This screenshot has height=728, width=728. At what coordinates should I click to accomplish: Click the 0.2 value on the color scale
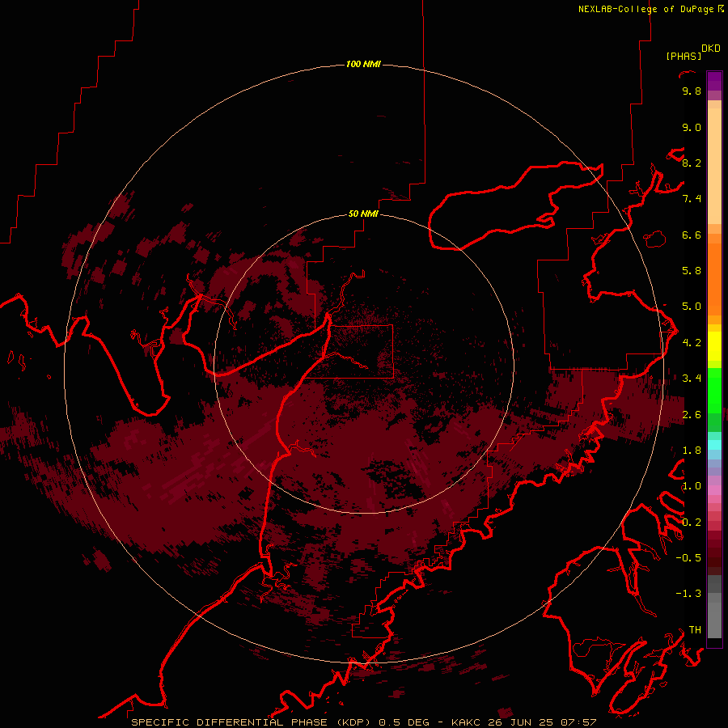(692, 523)
